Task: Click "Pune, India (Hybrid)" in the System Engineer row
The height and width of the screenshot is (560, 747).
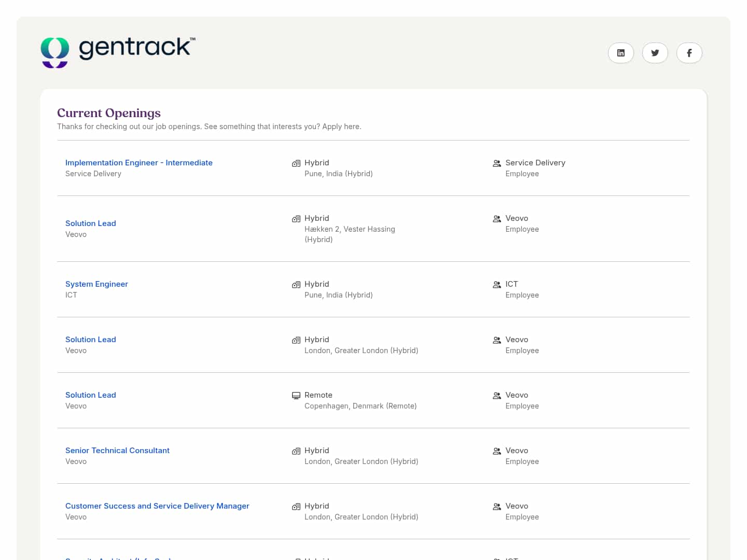Action: tap(339, 295)
